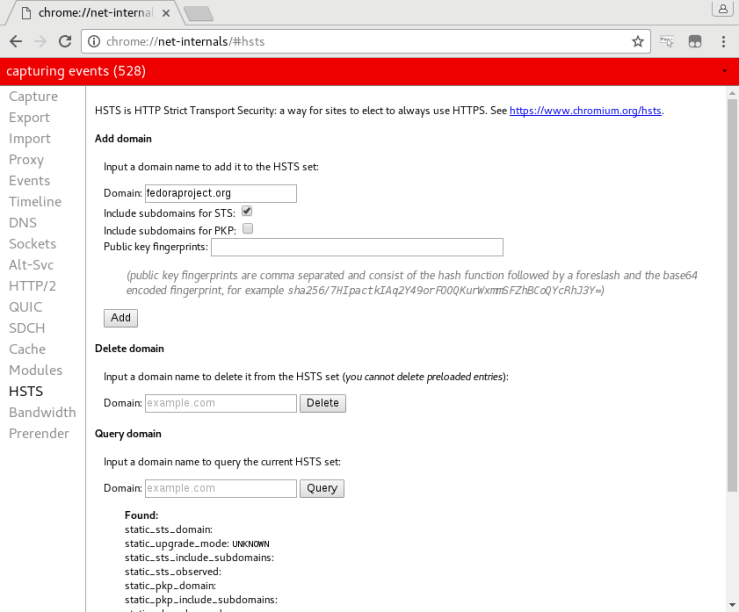Open the Prerender section
Screen dimensions: 739x612
[39, 433]
